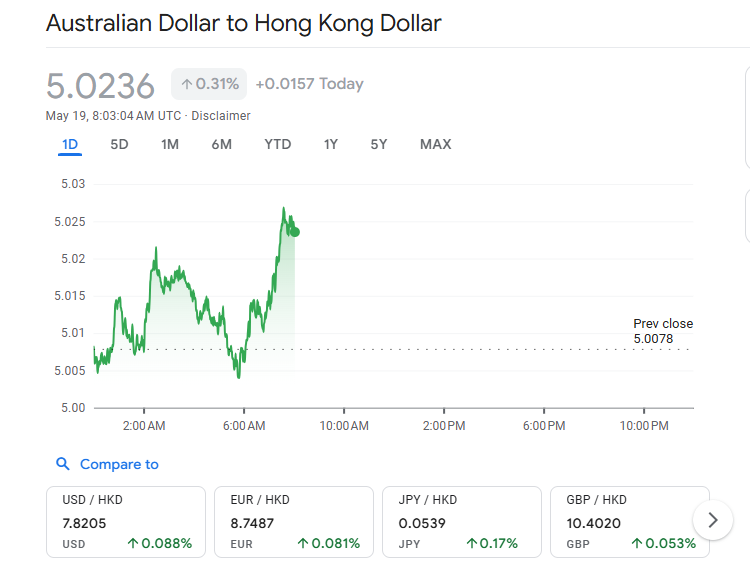Viewport: 750px width, 568px height.
Task: Click the green up arrow on JPY / HKD card
Action: click(x=472, y=543)
